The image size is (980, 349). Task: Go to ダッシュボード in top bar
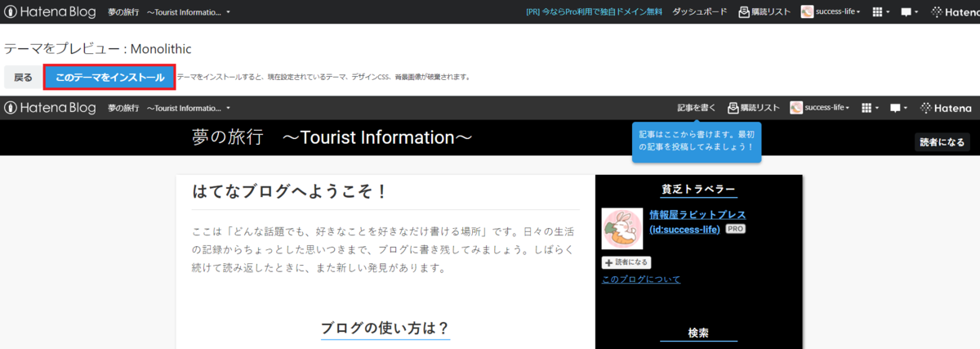(x=700, y=12)
